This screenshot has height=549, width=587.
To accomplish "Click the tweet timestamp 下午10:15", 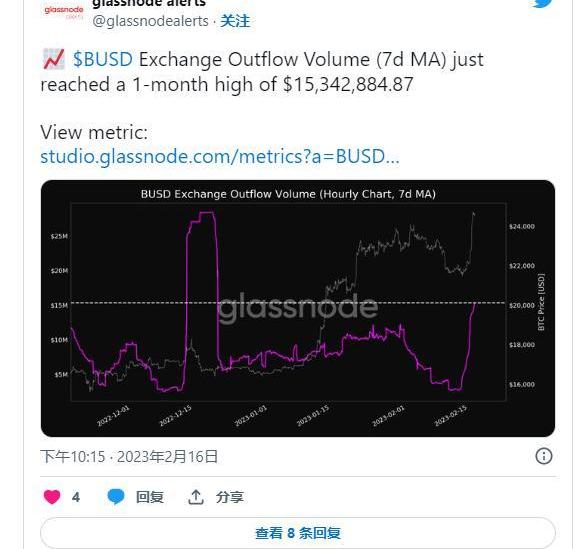I will 73,457.
